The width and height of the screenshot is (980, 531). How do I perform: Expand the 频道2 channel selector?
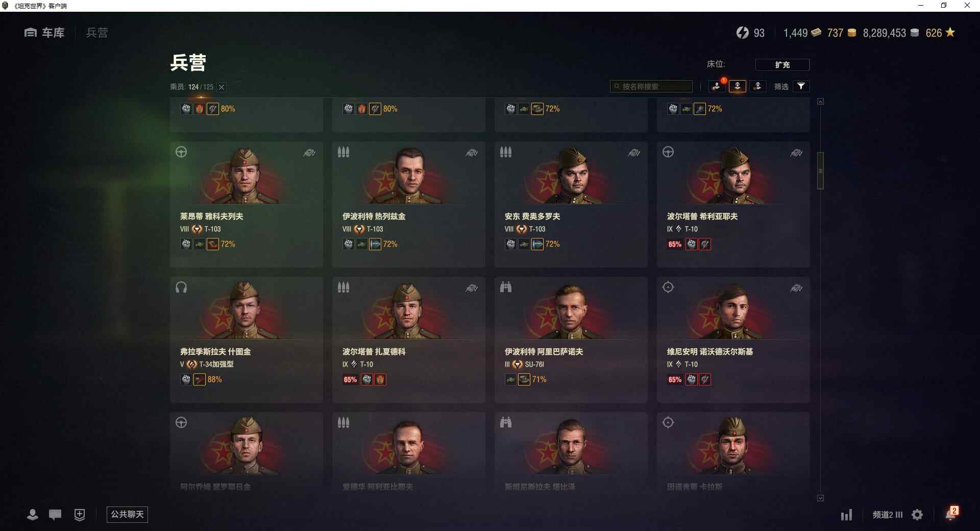[x=888, y=515]
